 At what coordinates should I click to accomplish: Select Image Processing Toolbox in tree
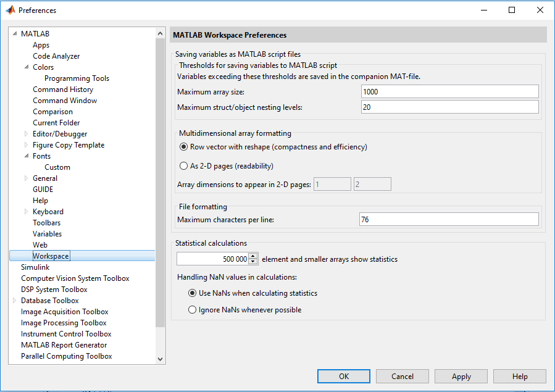(64, 323)
